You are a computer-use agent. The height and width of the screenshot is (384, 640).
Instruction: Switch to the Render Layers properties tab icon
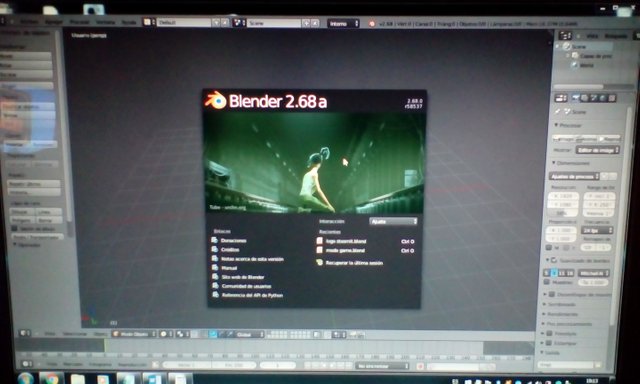(584, 98)
